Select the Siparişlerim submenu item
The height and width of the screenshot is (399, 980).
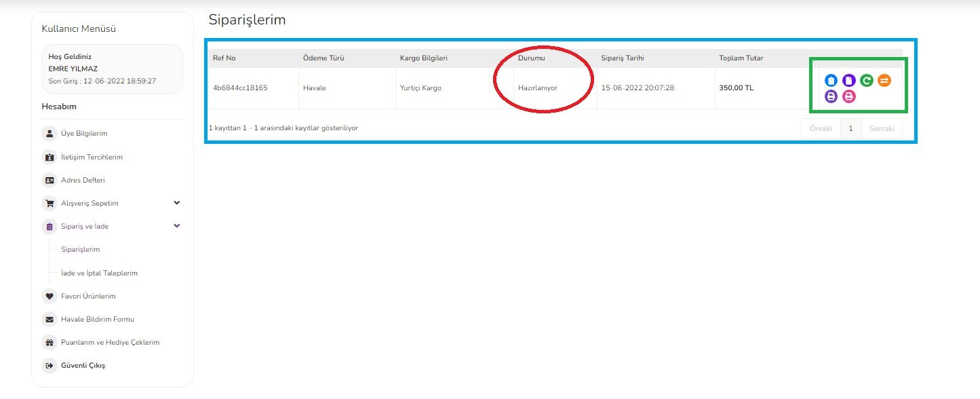[x=80, y=250]
